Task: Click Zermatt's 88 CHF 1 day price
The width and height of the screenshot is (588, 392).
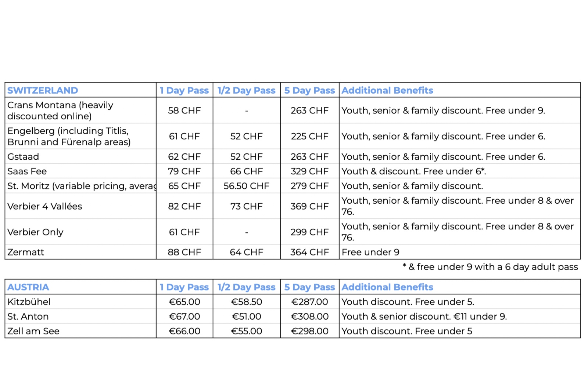Action: point(184,252)
